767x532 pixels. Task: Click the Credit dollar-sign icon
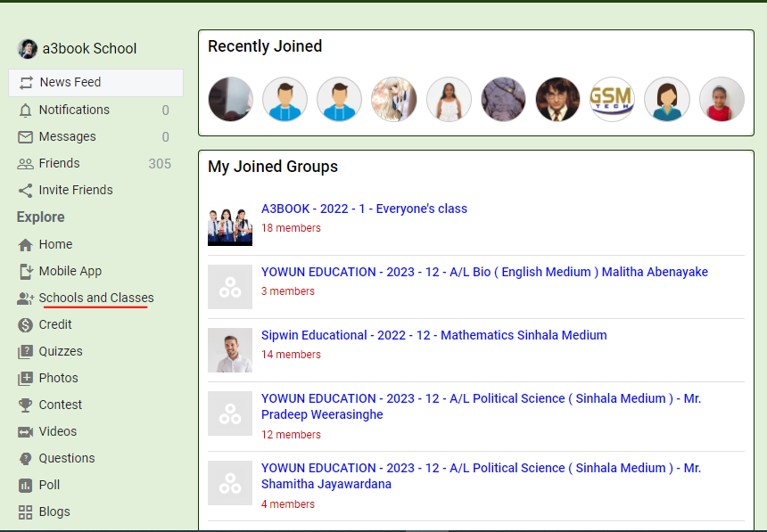click(25, 324)
